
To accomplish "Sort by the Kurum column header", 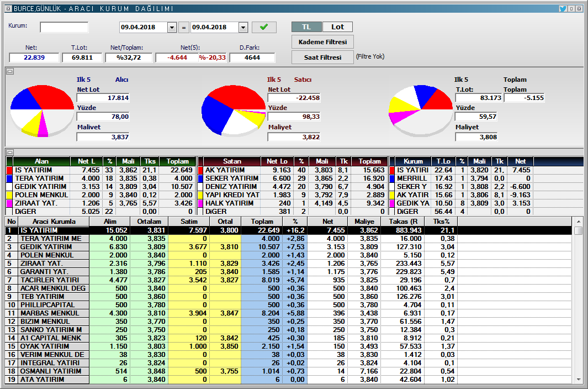I will pyautogui.click(x=413, y=161).
